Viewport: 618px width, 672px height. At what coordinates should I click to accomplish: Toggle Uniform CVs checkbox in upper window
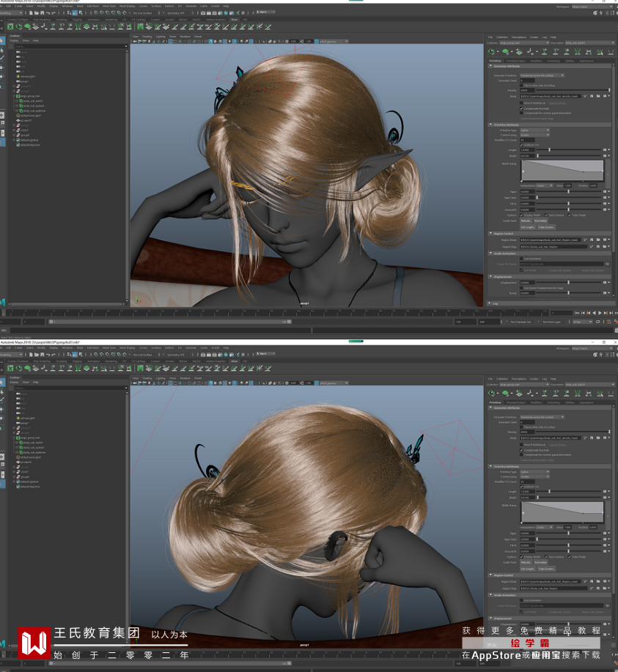coord(521,145)
